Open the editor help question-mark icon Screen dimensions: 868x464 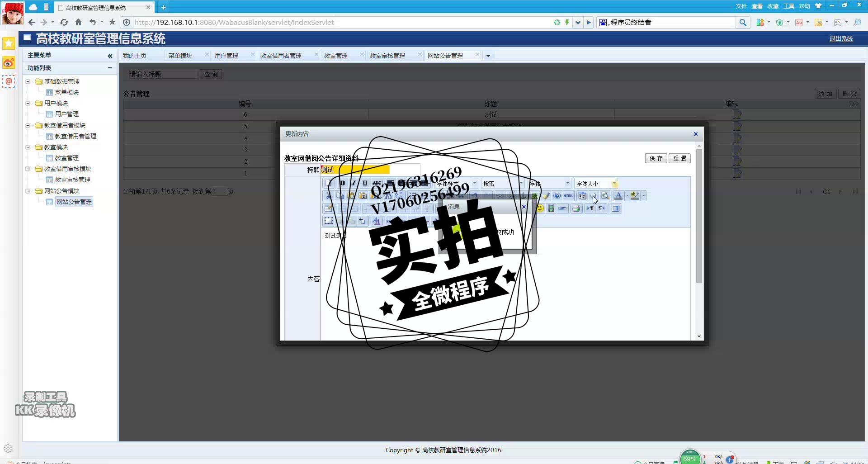557,196
